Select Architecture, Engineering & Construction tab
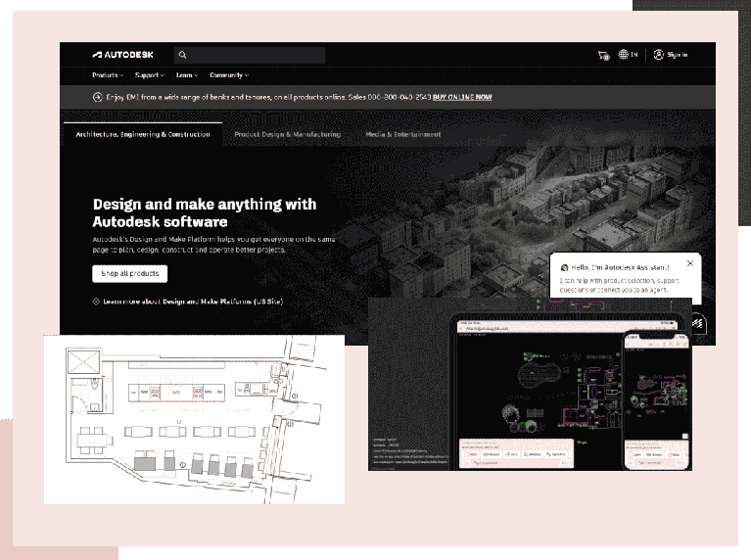 [143, 134]
